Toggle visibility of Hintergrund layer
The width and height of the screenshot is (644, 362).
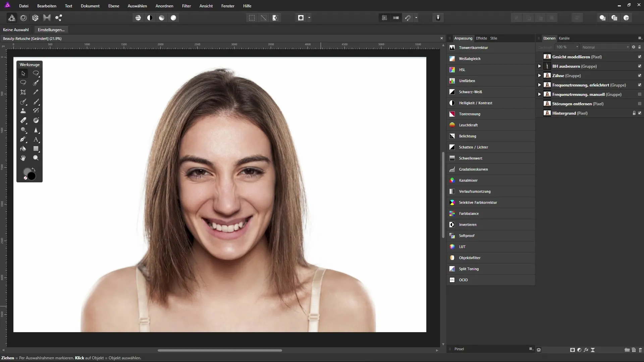pos(640,113)
